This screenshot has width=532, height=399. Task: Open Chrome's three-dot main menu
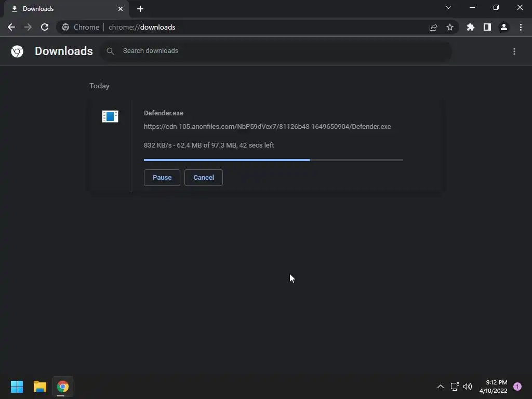point(521,27)
